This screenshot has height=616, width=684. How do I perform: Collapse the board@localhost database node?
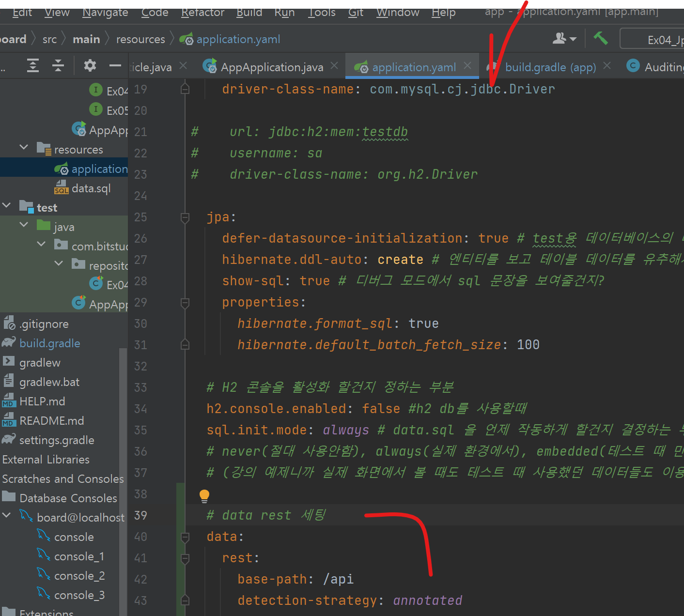pos(7,515)
